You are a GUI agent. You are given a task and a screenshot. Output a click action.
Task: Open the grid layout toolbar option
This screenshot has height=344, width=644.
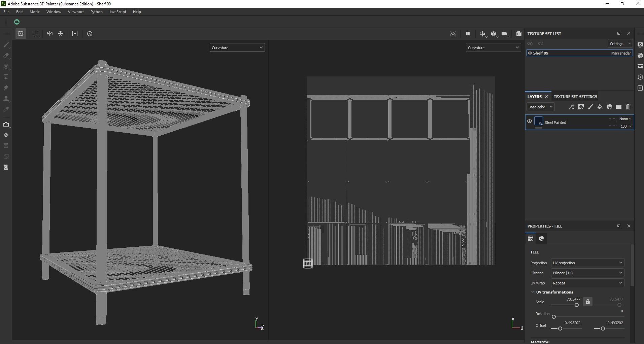pos(35,34)
